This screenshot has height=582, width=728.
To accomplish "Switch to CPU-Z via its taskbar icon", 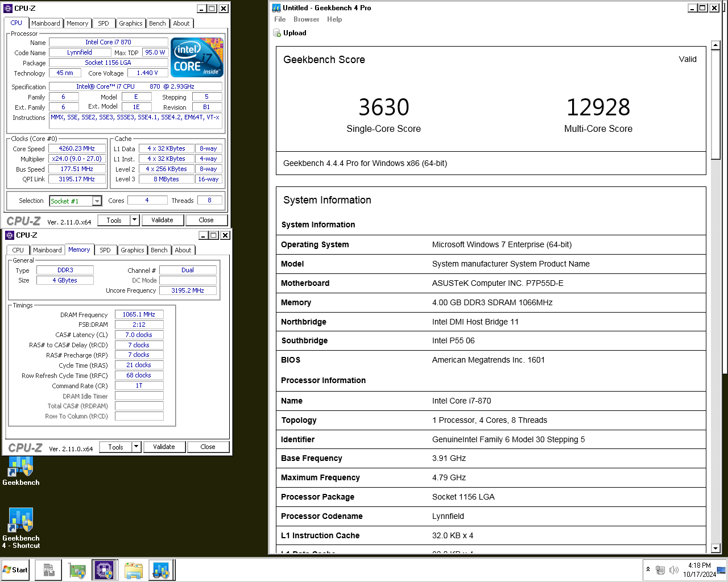I will (105, 569).
